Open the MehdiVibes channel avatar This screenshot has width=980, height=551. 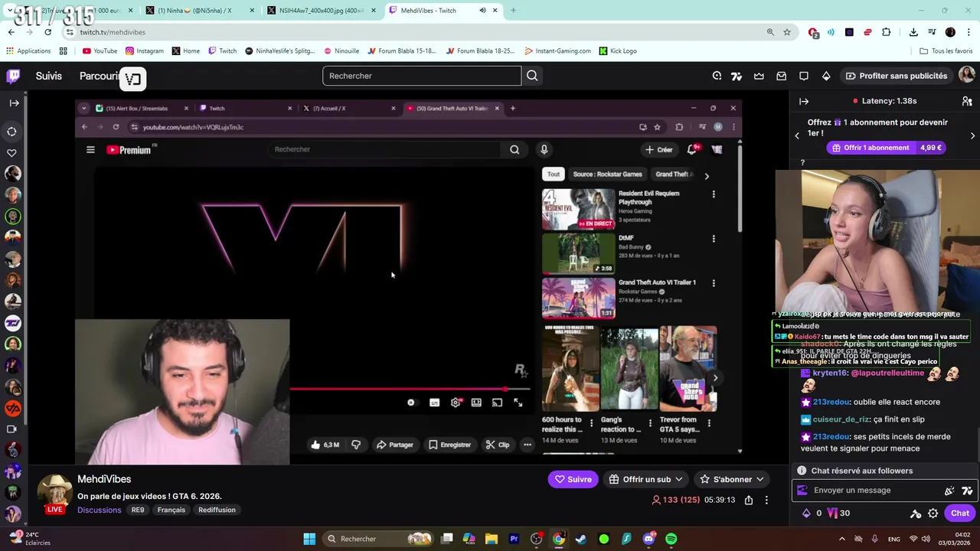click(x=54, y=491)
